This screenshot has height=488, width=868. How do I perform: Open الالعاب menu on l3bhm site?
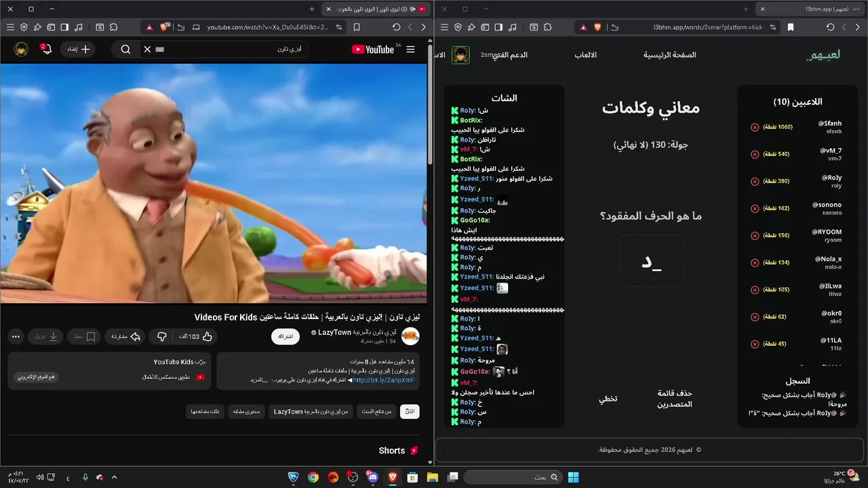click(x=586, y=55)
